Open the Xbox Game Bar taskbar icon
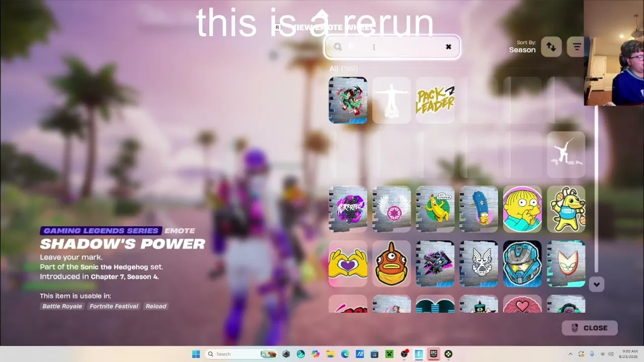Viewport: 644px width, 362px height. click(448, 354)
